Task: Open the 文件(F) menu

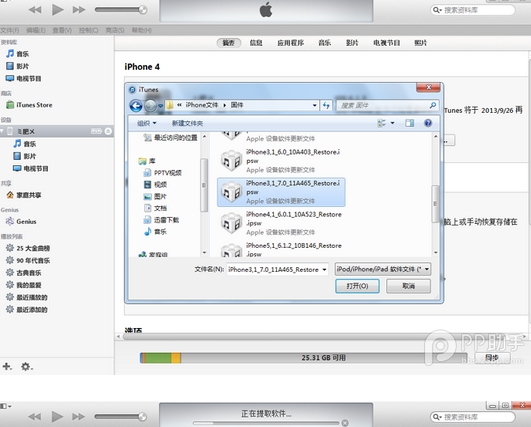Action: (10, 30)
